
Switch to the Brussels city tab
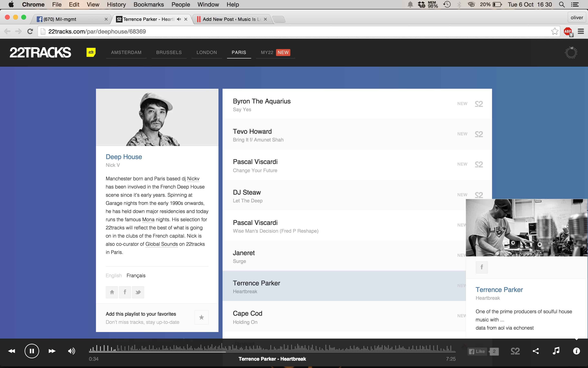(169, 52)
